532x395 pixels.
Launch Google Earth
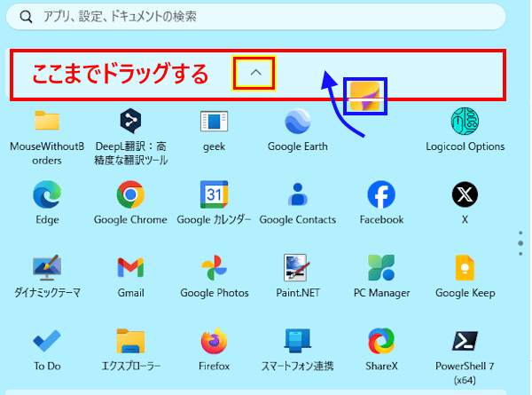pyautogui.click(x=298, y=122)
